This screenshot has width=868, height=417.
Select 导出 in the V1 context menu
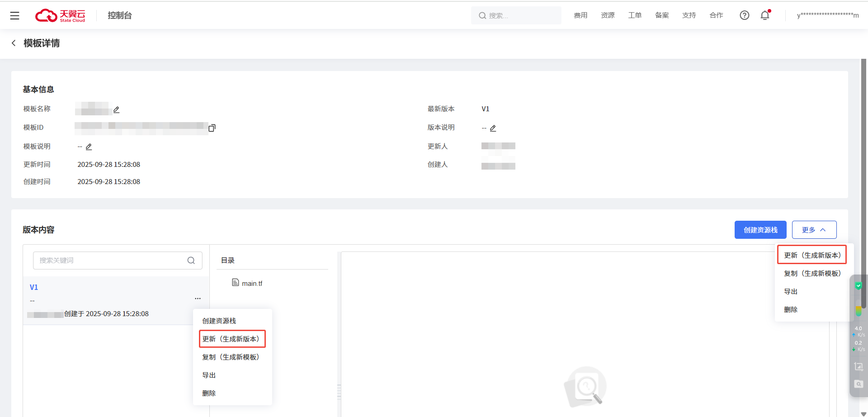[x=232, y=375]
